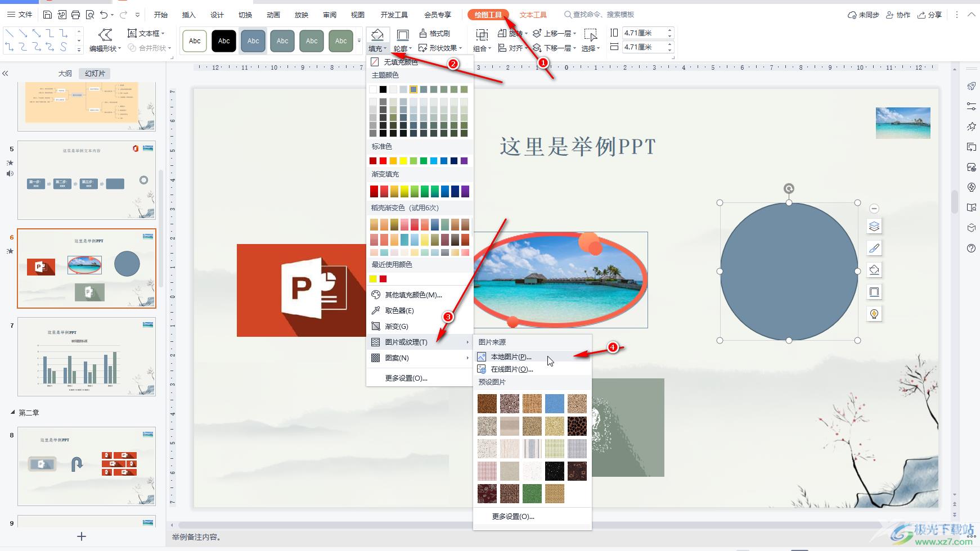Open the 对齐 dropdown
This screenshot has width=980, height=551.
pos(513,48)
